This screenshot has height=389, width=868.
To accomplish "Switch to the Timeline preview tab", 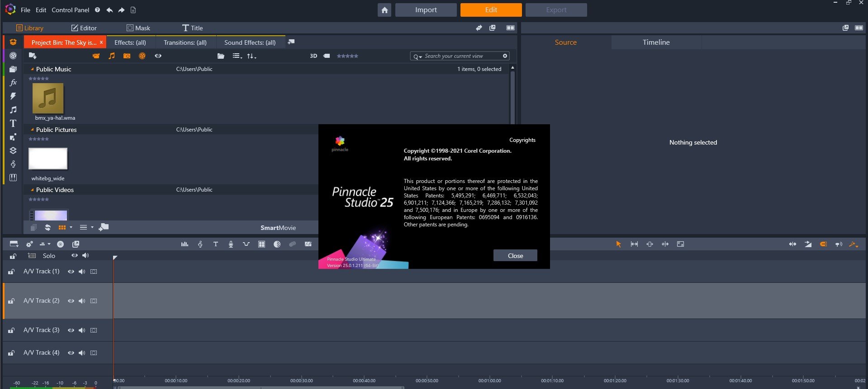I will [x=656, y=42].
